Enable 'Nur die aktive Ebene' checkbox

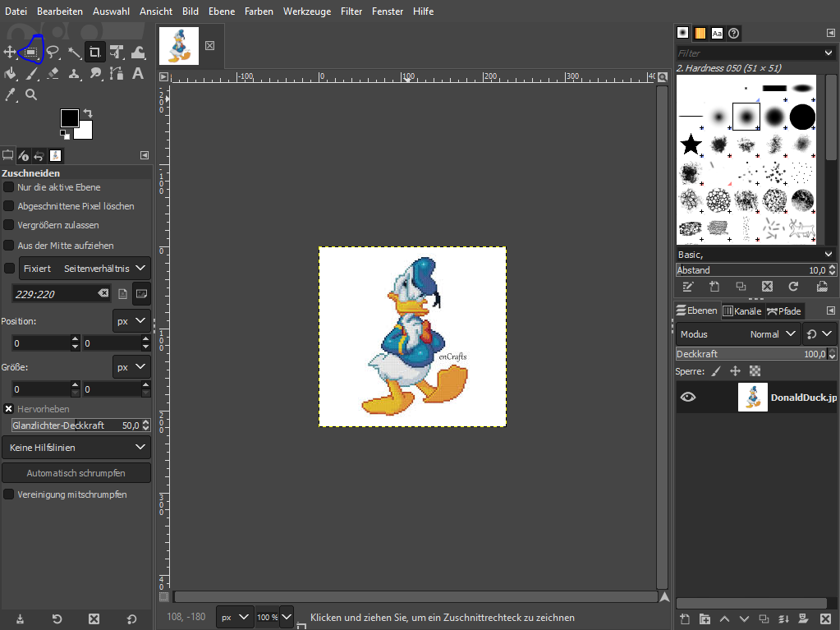pyautogui.click(x=9, y=187)
